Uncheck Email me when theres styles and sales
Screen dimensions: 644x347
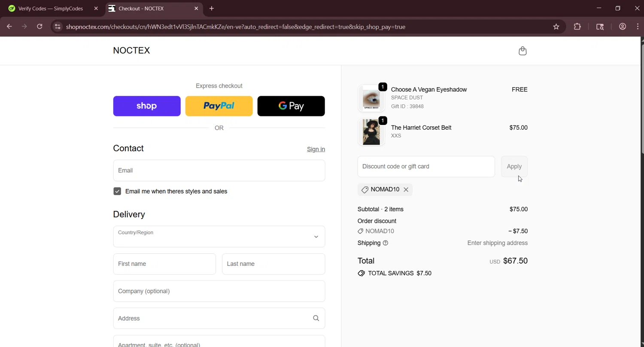pyautogui.click(x=117, y=192)
